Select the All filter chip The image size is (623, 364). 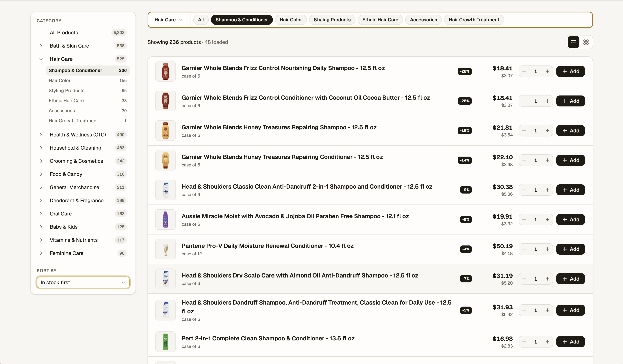pyautogui.click(x=201, y=20)
